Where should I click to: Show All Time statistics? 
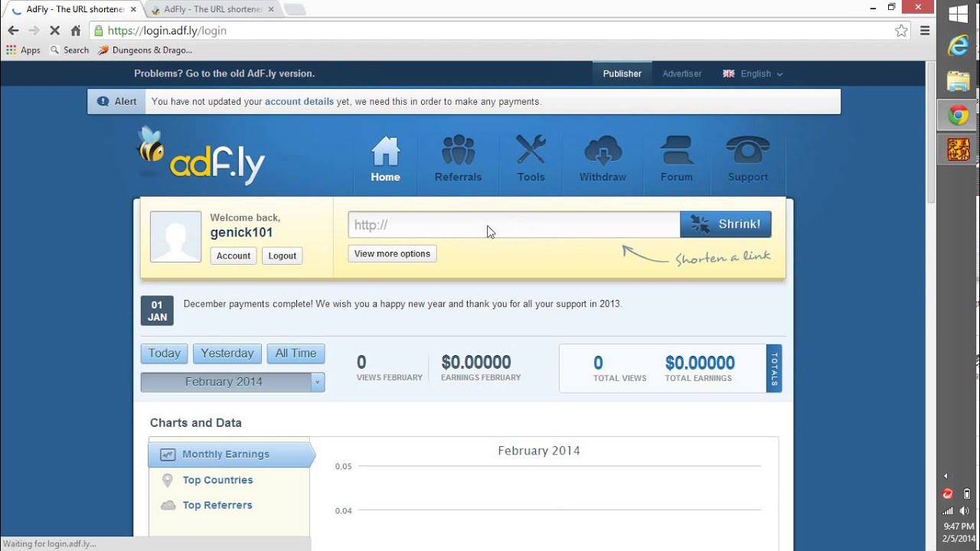coord(296,353)
